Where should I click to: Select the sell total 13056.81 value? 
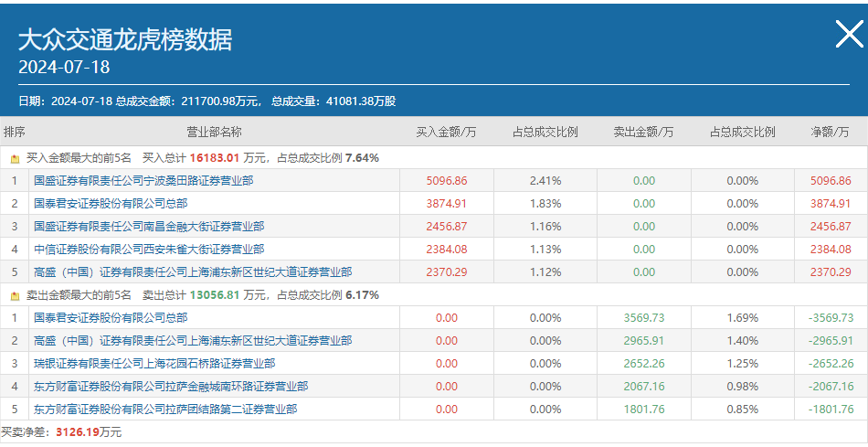pyautogui.click(x=215, y=295)
